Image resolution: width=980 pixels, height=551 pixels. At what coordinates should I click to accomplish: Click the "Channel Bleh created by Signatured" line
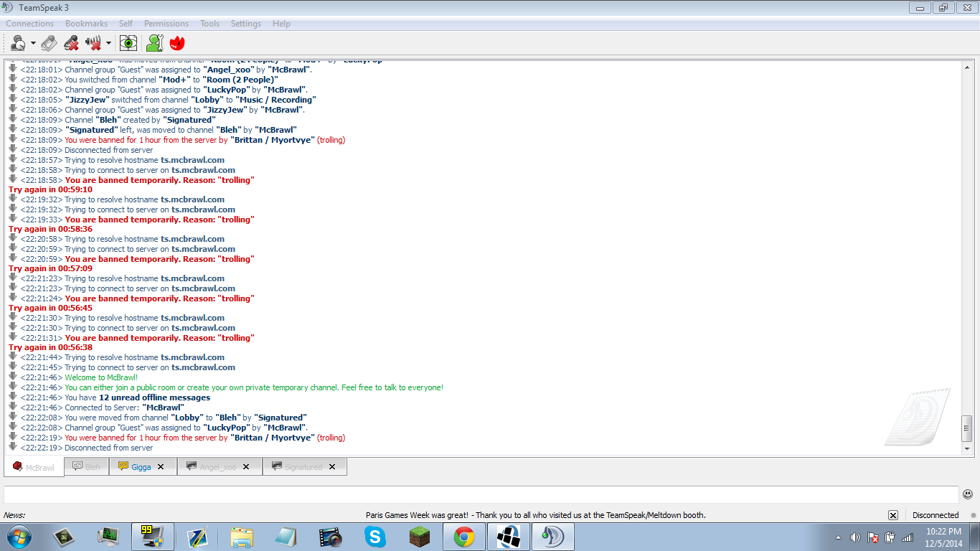[x=140, y=120]
